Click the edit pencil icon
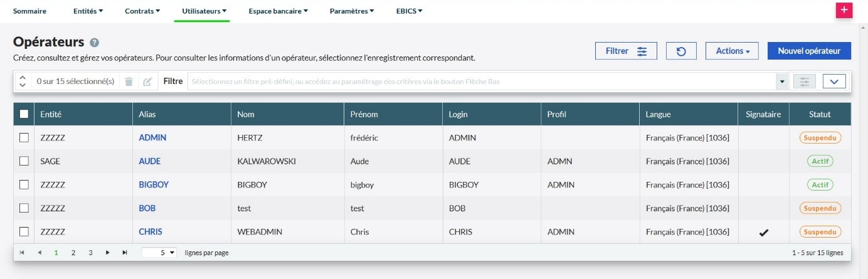This screenshot has height=279, width=868. [x=147, y=82]
